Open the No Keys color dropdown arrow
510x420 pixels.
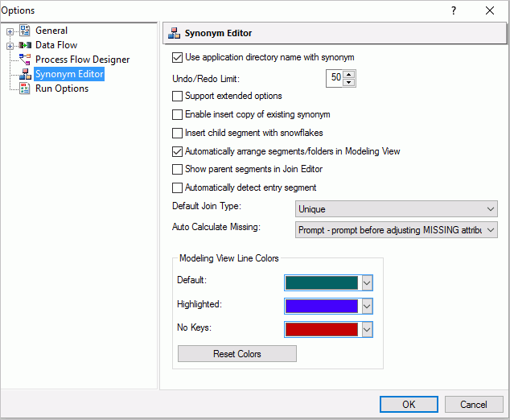tap(367, 330)
